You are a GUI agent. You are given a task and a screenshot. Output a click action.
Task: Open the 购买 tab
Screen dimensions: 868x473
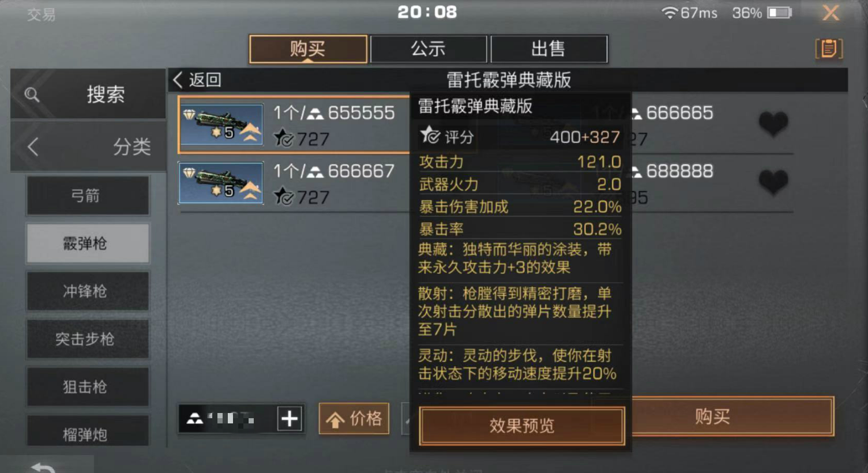pos(308,49)
